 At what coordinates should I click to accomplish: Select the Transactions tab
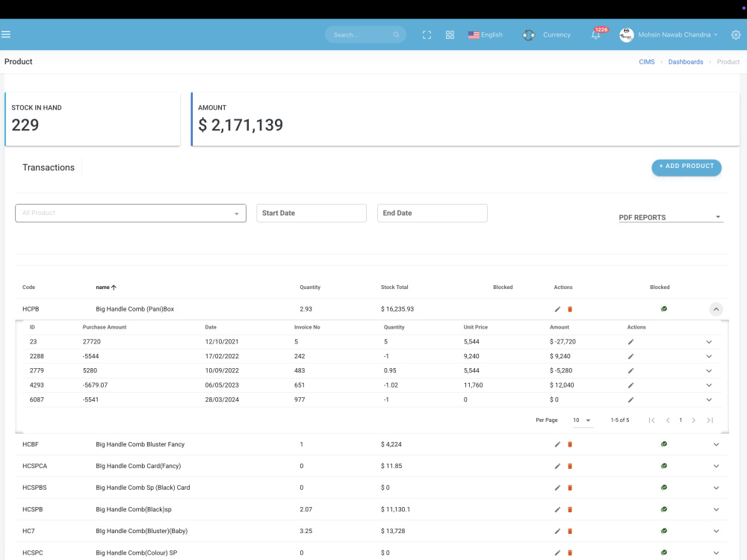coord(49,167)
